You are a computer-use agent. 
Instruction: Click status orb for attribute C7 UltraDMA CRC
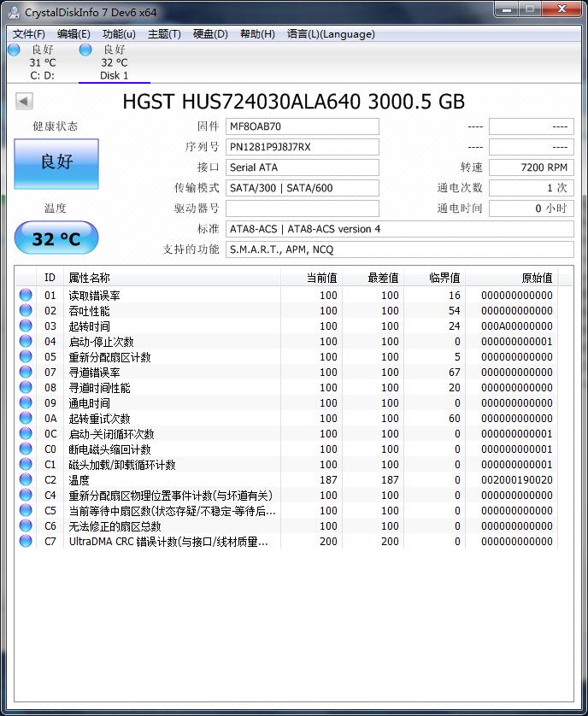coord(26,541)
